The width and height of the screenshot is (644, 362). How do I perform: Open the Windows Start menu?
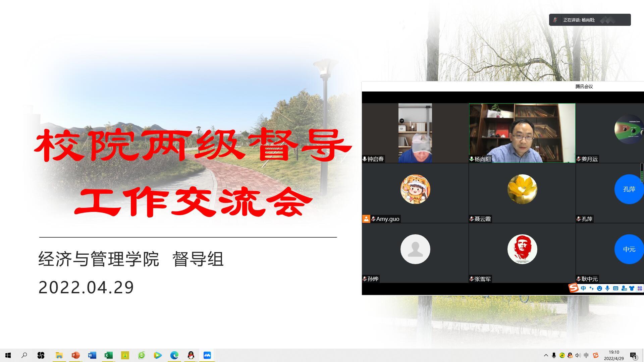[8, 355]
